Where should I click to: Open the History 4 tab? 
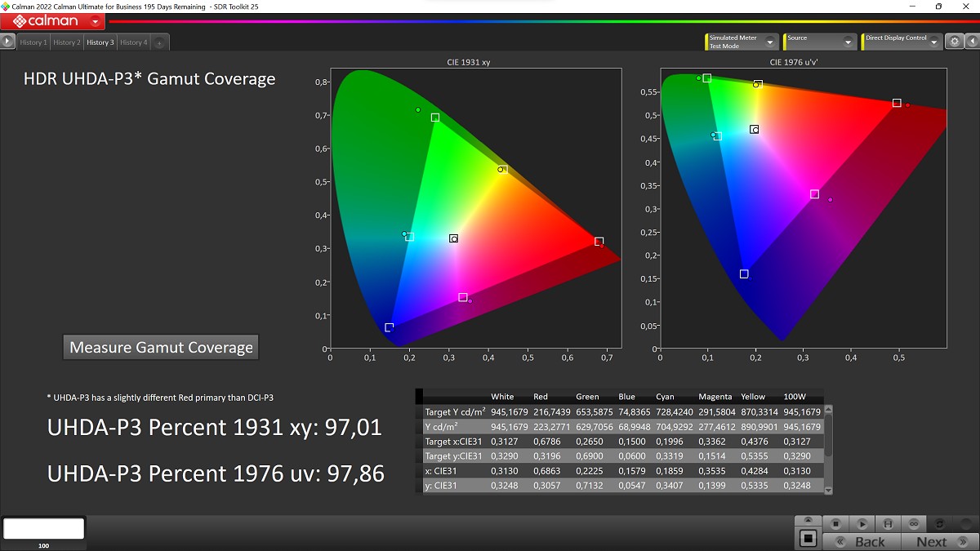click(x=134, y=42)
